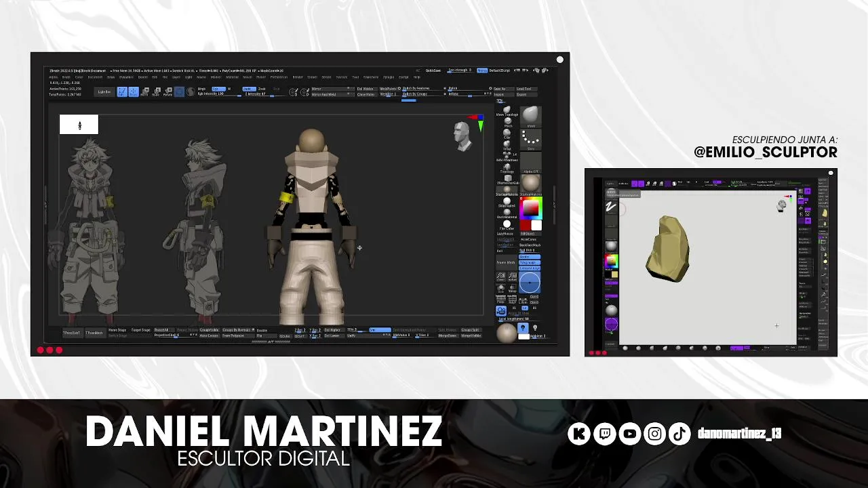Viewport: 868px width, 488px height.
Task: Adjust the Polish By Features slider
Action: [x=422, y=89]
